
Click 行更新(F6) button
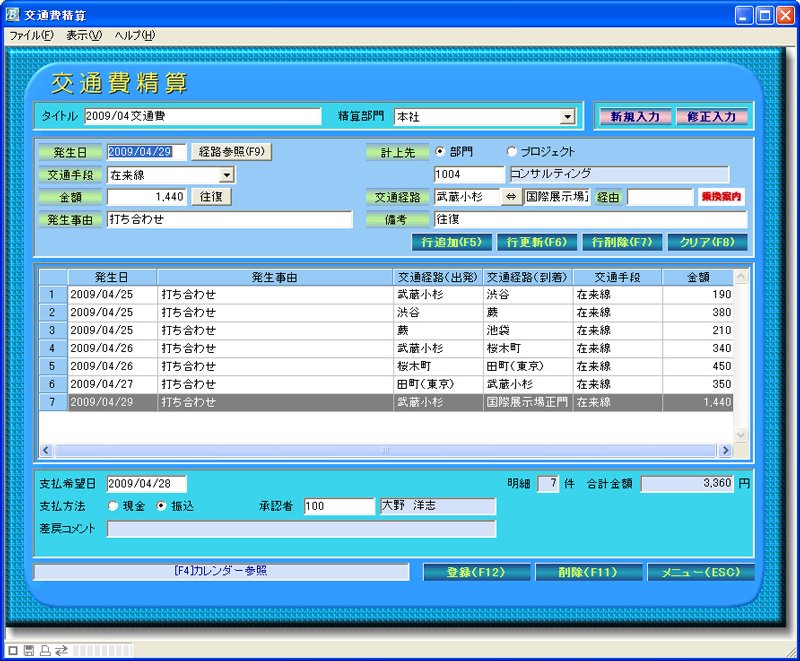(x=537, y=242)
